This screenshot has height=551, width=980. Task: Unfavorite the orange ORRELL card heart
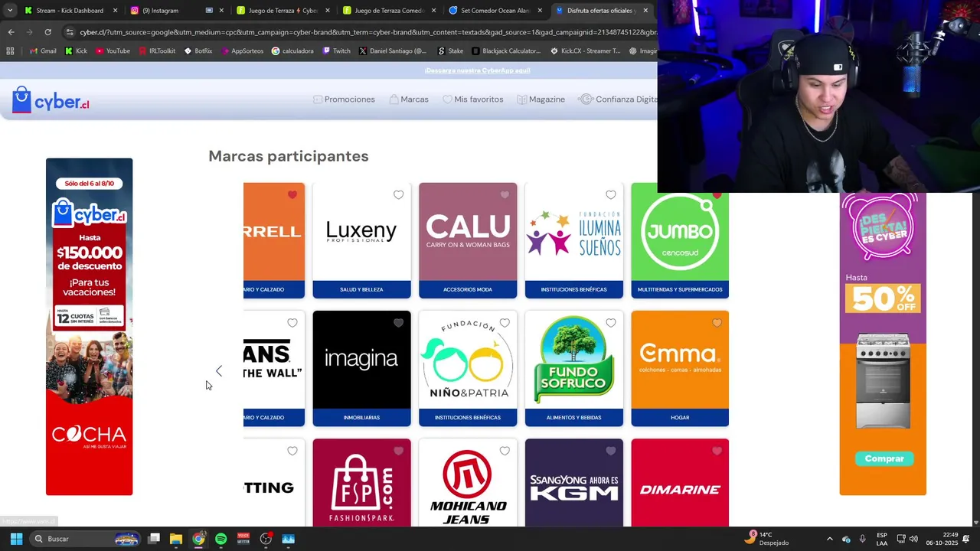point(292,195)
